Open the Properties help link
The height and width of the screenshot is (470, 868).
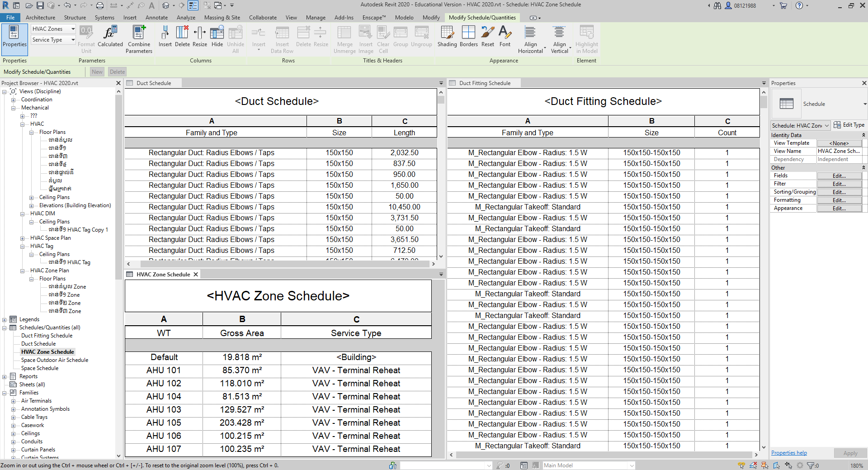tap(789, 453)
